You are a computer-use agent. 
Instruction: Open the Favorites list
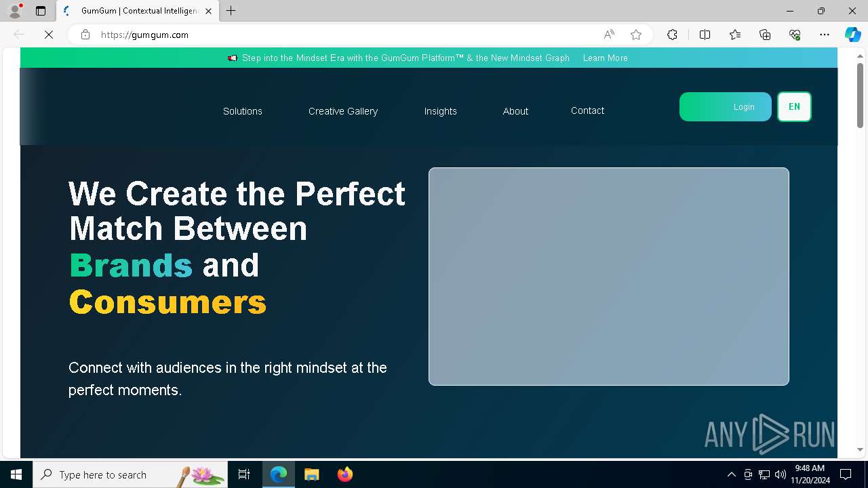(735, 35)
